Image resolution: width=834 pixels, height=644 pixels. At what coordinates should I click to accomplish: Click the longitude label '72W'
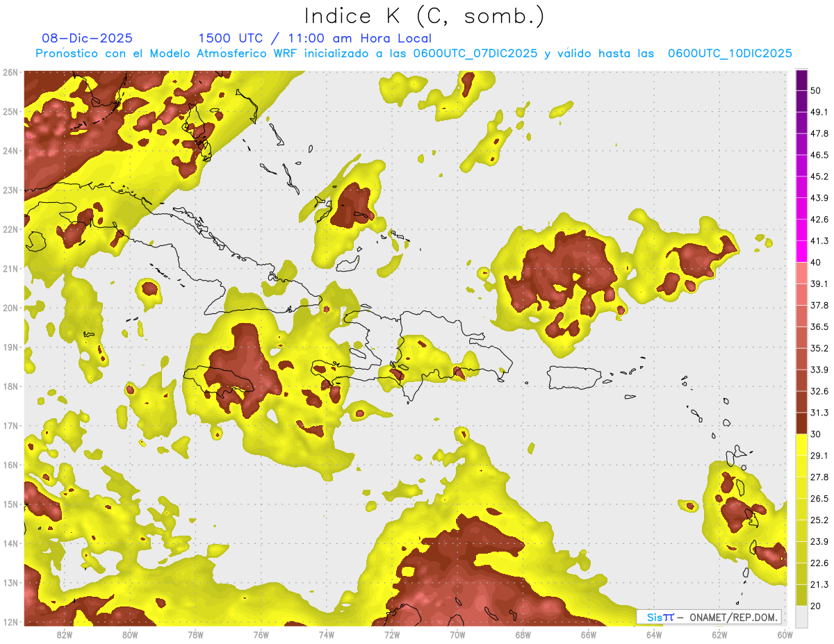(392, 635)
